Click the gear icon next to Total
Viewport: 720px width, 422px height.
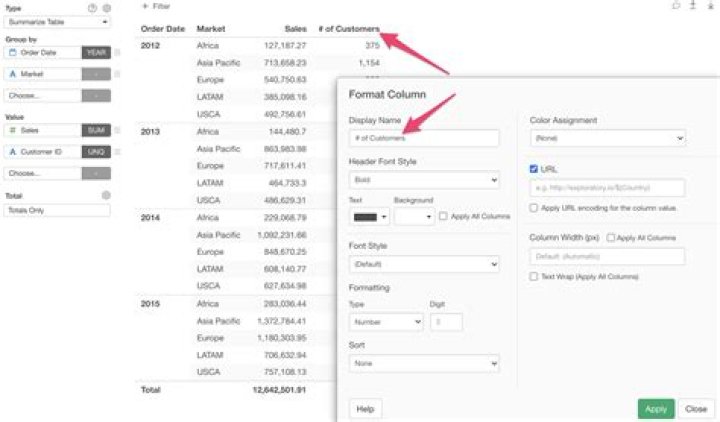106,196
